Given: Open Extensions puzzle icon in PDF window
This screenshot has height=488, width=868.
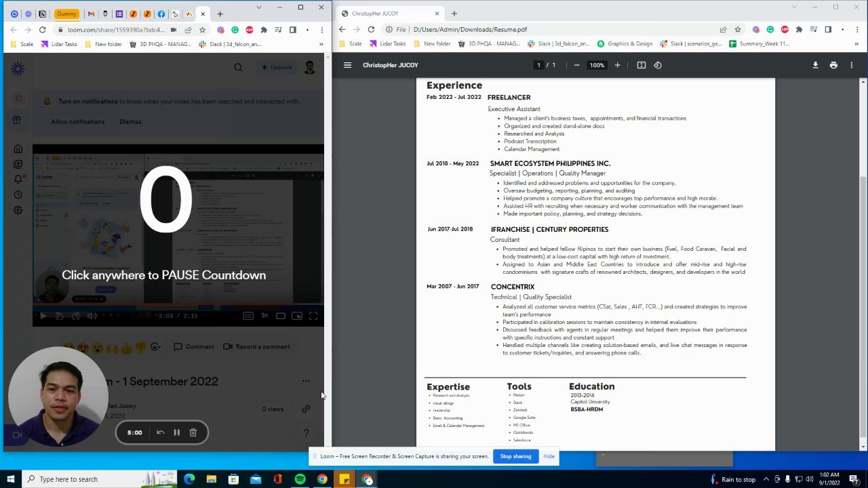Looking at the screenshot, I should 799,29.
